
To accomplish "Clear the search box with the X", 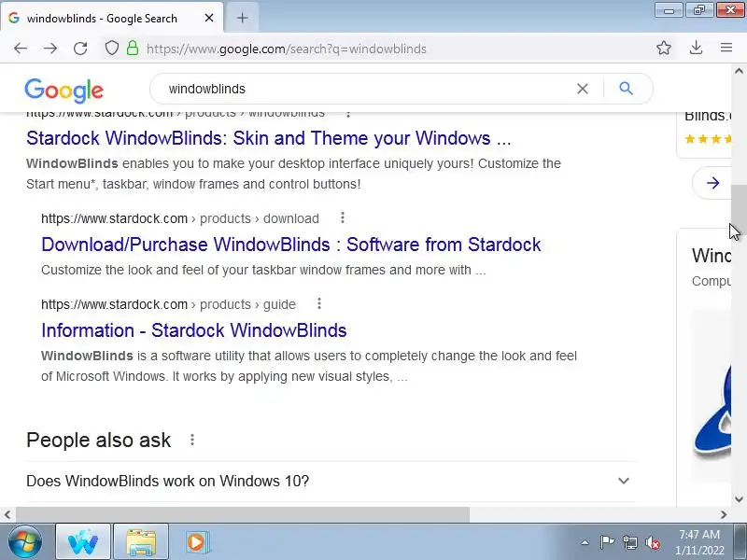I will (582, 89).
